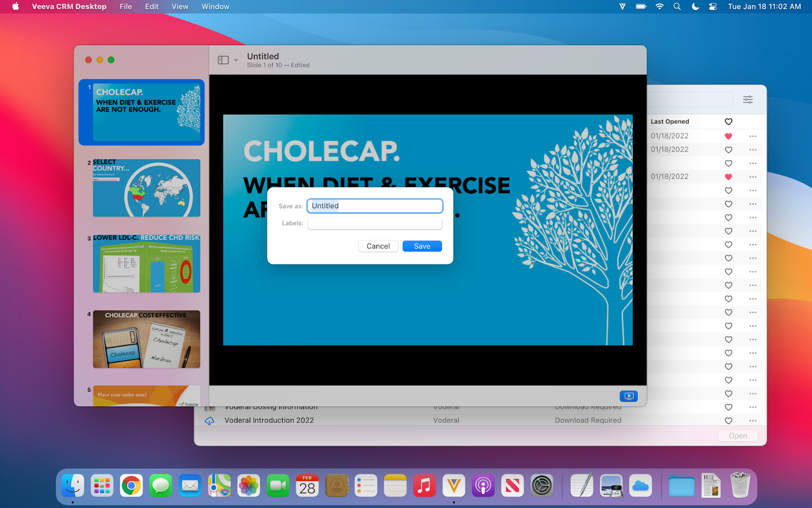The image size is (812, 508).
Task: Unfavorite the first row with red heart
Action: [x=728, y=136]
